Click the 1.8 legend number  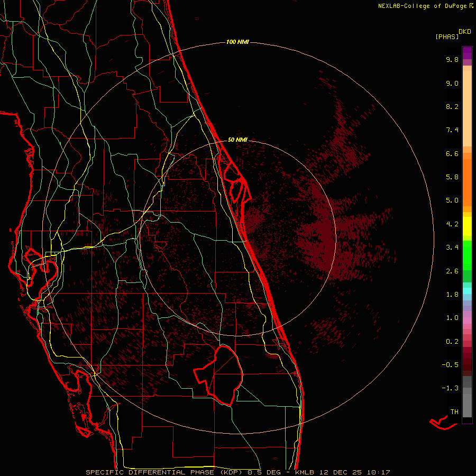tap(452, 295)
